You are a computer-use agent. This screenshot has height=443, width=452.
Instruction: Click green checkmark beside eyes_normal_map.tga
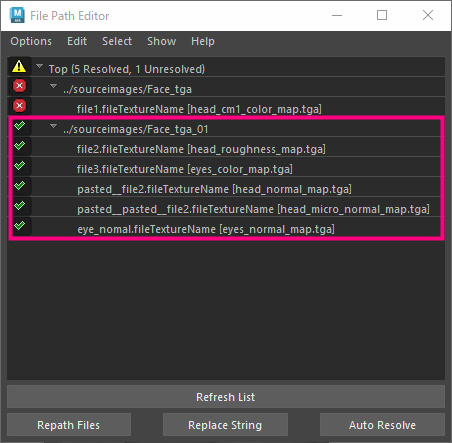pyautogui.click(x=19, y=226)
